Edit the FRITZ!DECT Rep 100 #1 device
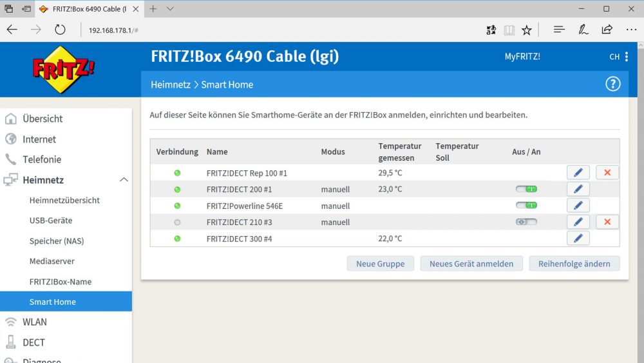This screenshot has width=644, height=363. (578, 173)
